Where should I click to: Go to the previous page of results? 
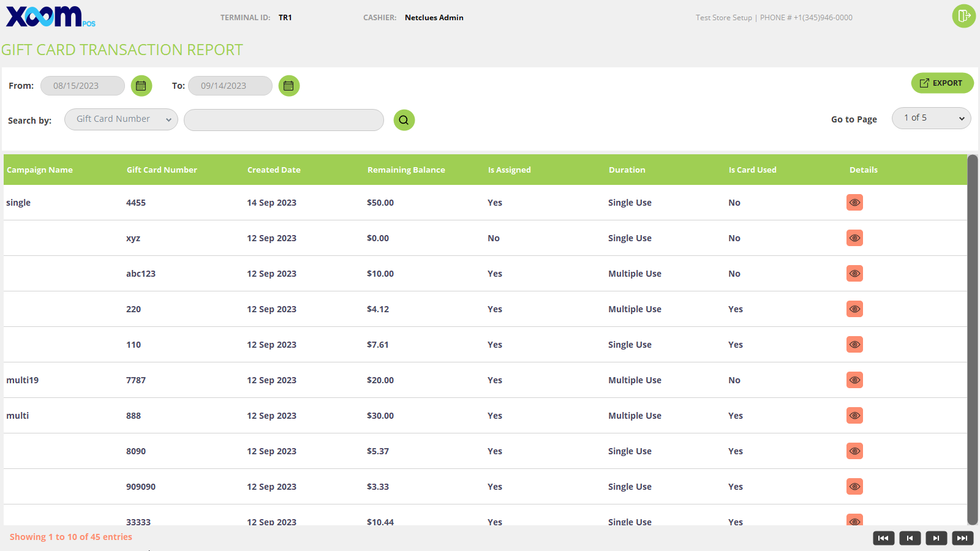[x=910, y=538]
